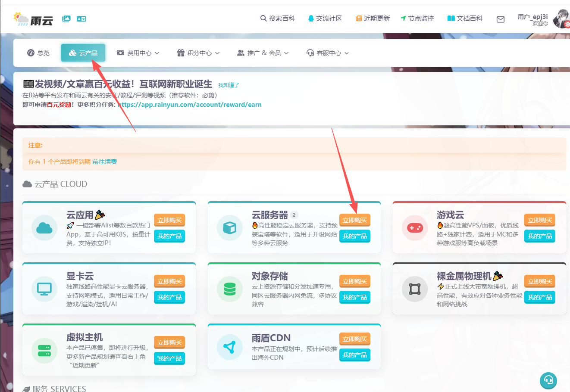This screenshot has height=392, width=570.
Task: Click 我的产品 for 游戏云
Action: click(539, 236)
